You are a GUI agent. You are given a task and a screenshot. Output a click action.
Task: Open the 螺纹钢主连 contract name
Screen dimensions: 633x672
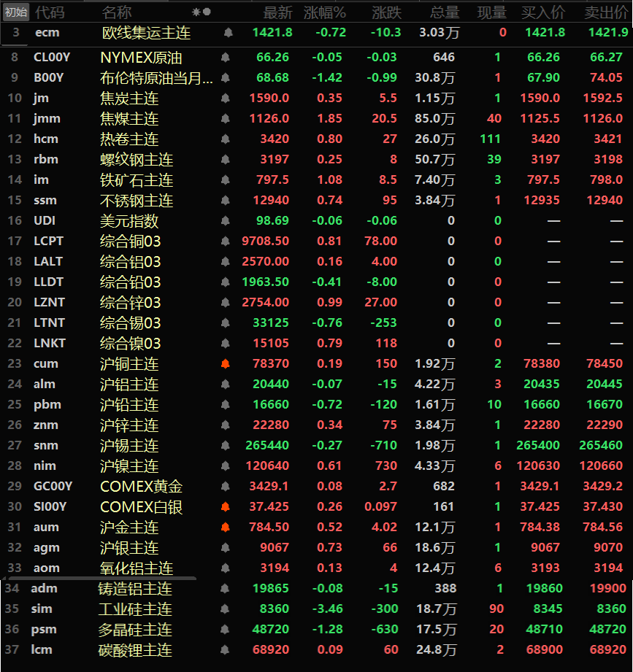137,159
